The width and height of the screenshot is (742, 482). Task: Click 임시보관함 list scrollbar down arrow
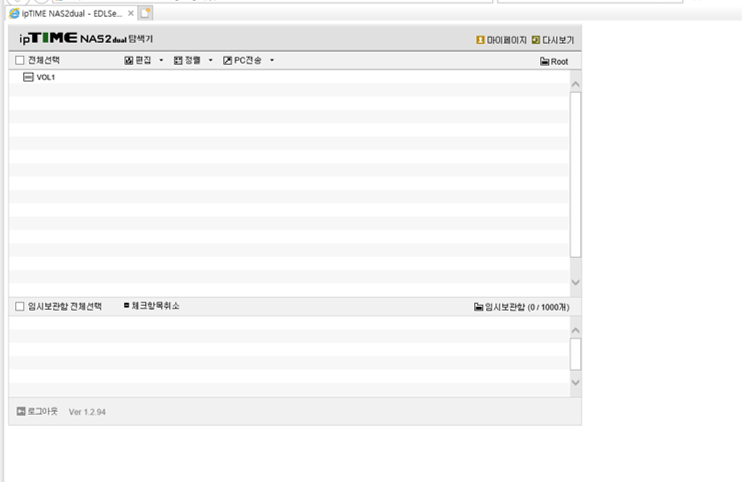(575, 382)
